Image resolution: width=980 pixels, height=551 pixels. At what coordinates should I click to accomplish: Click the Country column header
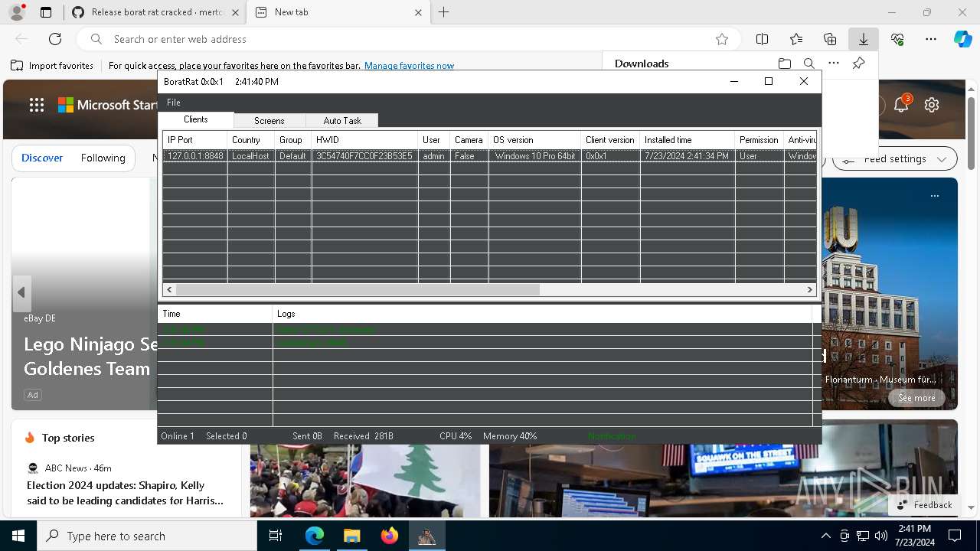pyautogui.click(x=251, y=140)
